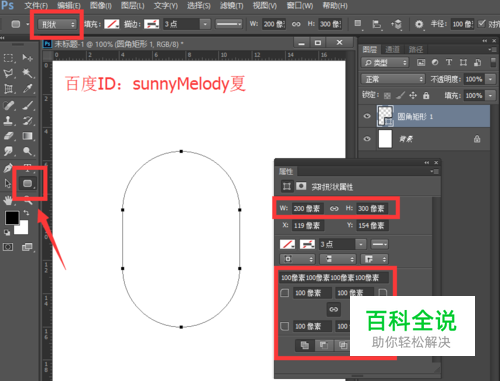Open stroke swatch in options bar

tap(151, 24)
